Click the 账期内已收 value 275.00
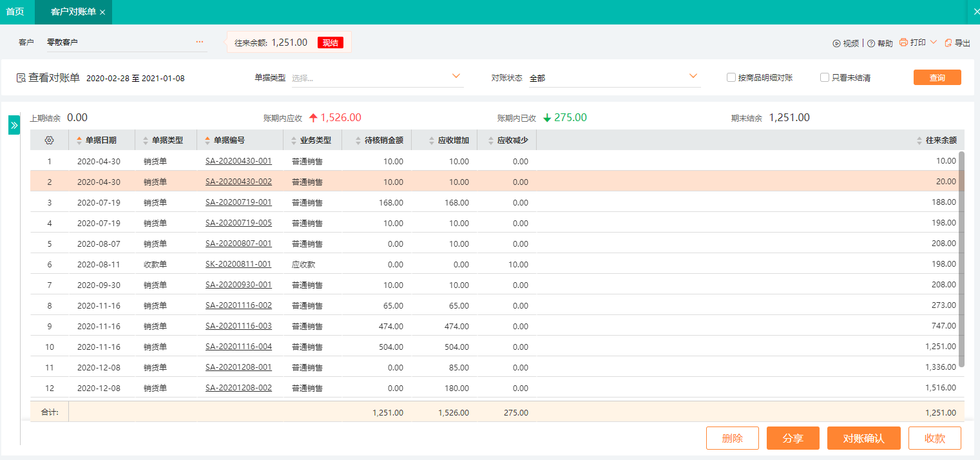 click(x=570, y=118)
